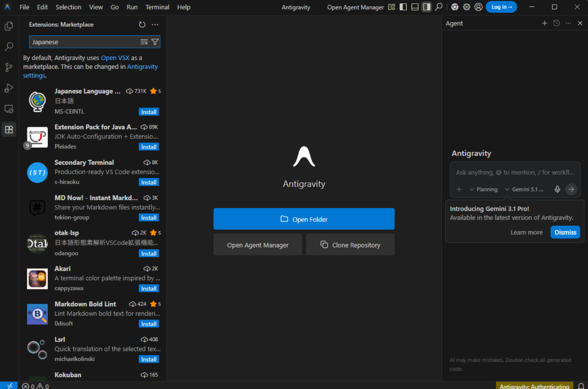
Task: Open the customize layout icon
Action: 392,7
